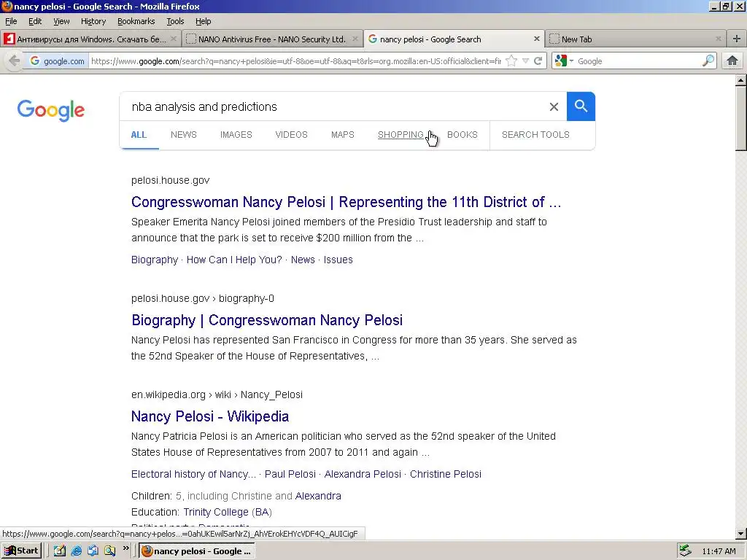Image resolution: width=747 pixels, height=560 pixels.
Task: Open the Christine Pelosi link
Action: click(x=446, y=474)
